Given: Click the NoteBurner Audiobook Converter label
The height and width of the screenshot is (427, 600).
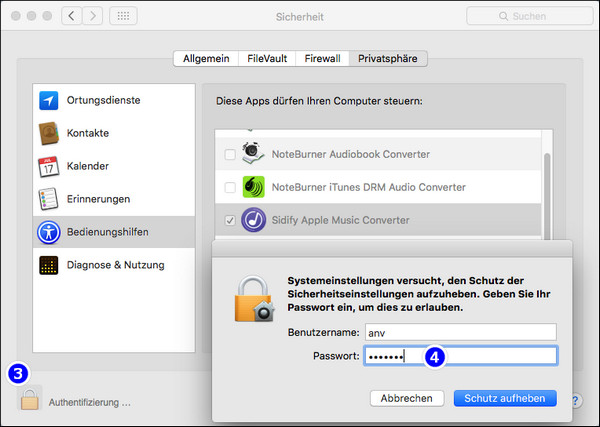Looking at the screenshot, I should tap(351, 154).
